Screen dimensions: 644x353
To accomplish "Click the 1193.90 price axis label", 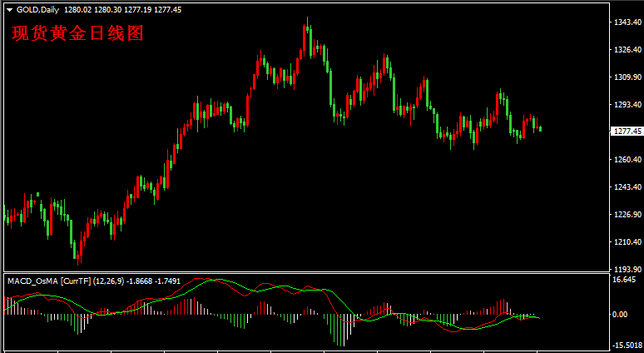I will click(x=628, y=269).
